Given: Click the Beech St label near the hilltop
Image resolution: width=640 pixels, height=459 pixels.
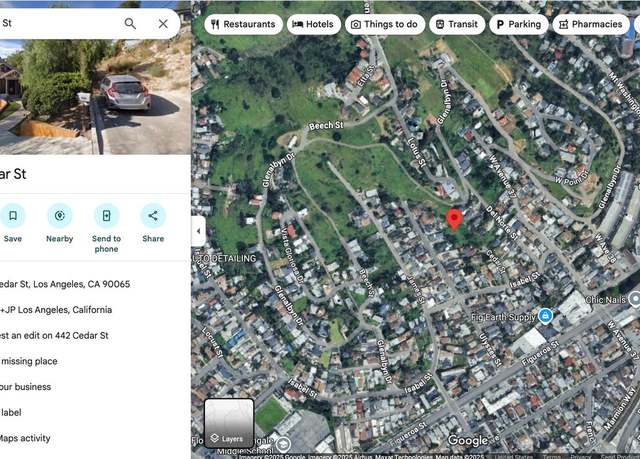Looking at the screenshot, I should [x=326, y=125].
